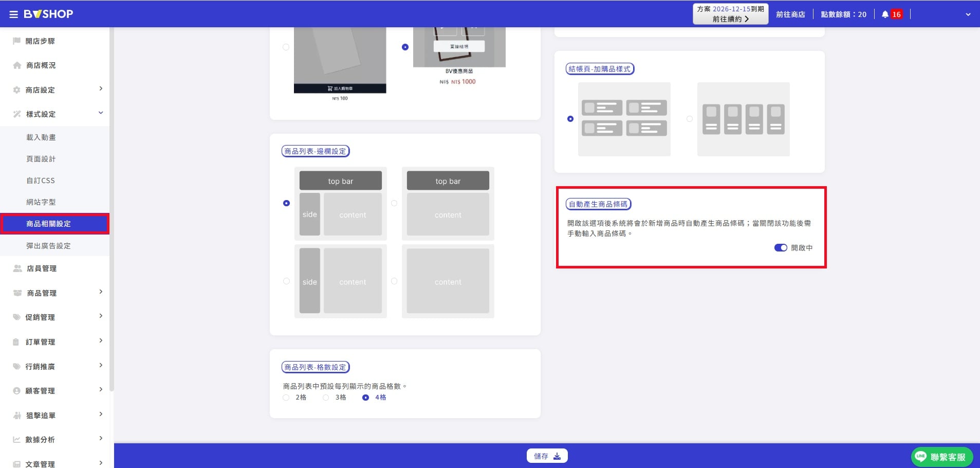Screen dimensions: 980x468
Task: Click the 點數餘額：20 text
Action: click(x=843, y=14)
